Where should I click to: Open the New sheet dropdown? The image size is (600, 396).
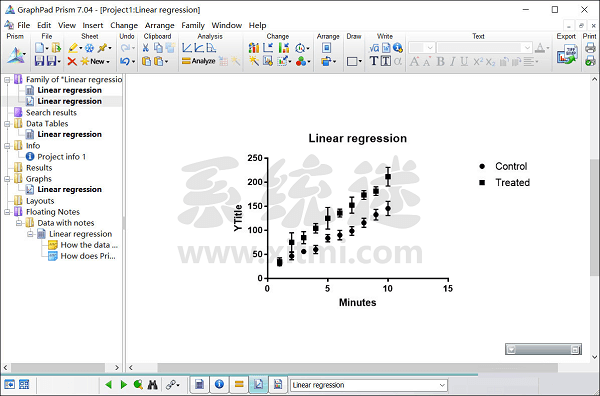(96, 61)
